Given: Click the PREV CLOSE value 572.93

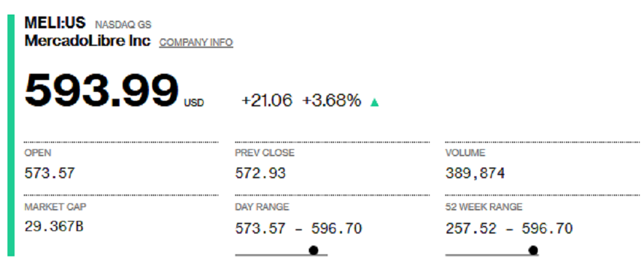Looking at the screenshot, I should tap(260, 173).
